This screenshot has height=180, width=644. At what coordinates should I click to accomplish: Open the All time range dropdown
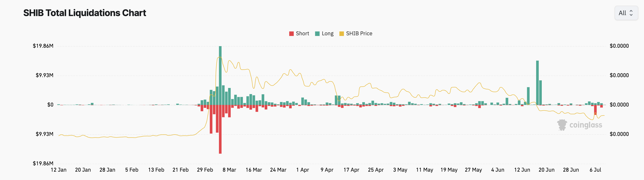tap(626, 13)
